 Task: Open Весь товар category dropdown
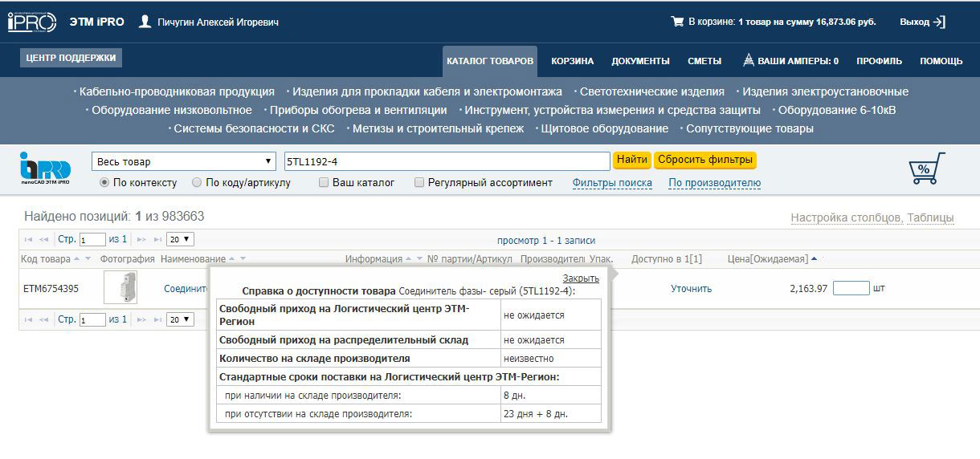point(184,162)
